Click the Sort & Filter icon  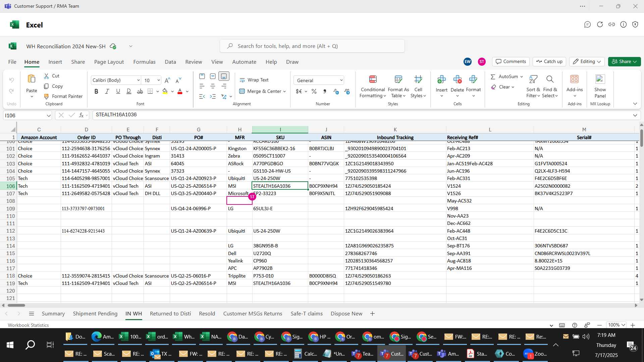(533, 79)
